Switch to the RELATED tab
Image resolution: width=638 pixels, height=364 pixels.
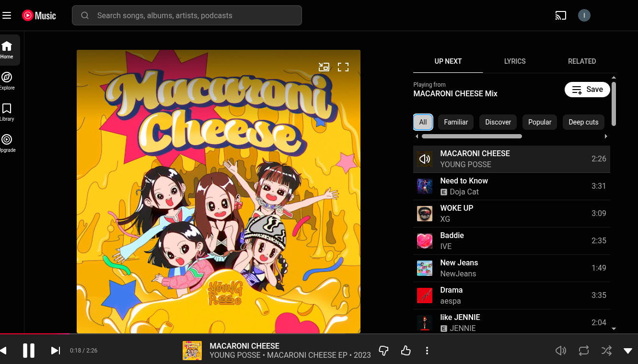pos(582,61)
